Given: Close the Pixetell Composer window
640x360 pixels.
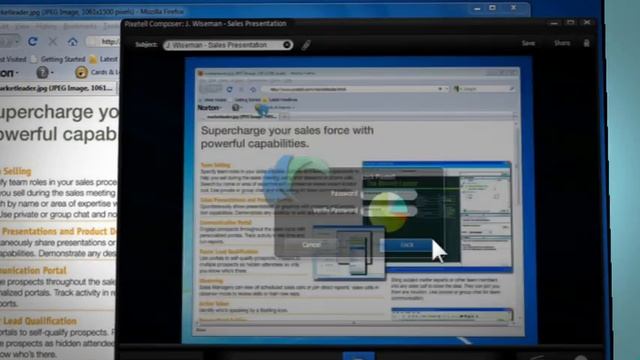Looking at the screenshot, I should pyautogui.click(x=587, y=22).
